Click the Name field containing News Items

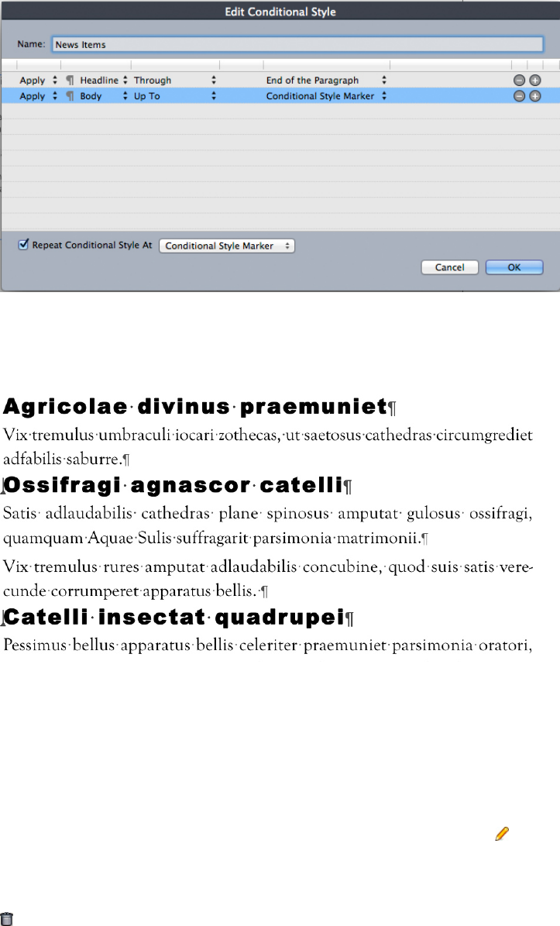coord(297,44)
